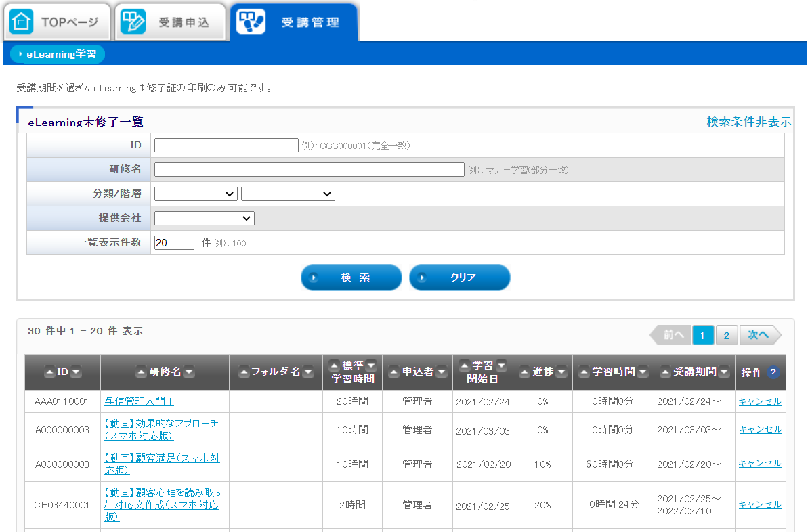
Task: Open 【動画】効果的なアプローチ course link
Action: (x=162, y=429)
